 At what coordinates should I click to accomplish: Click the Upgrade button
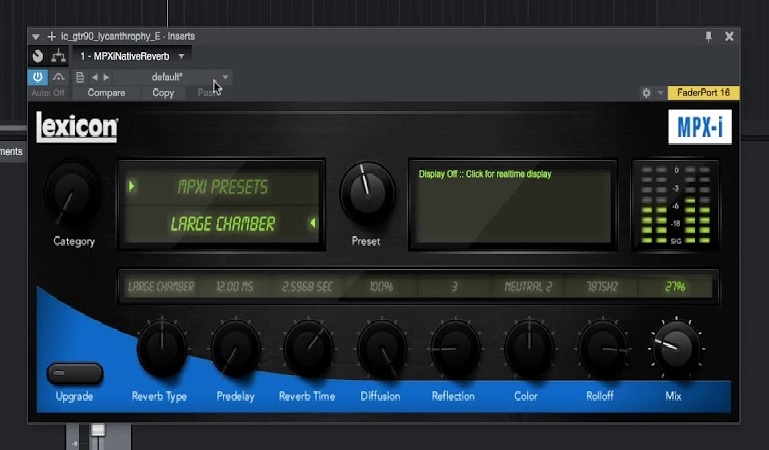[x=75, y=374]
